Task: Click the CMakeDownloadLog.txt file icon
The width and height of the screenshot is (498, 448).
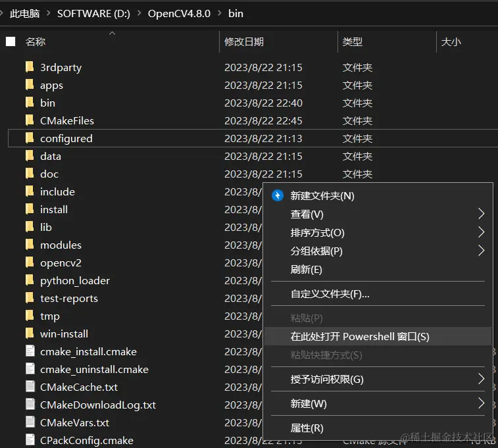Action: [x=30, y=404]
